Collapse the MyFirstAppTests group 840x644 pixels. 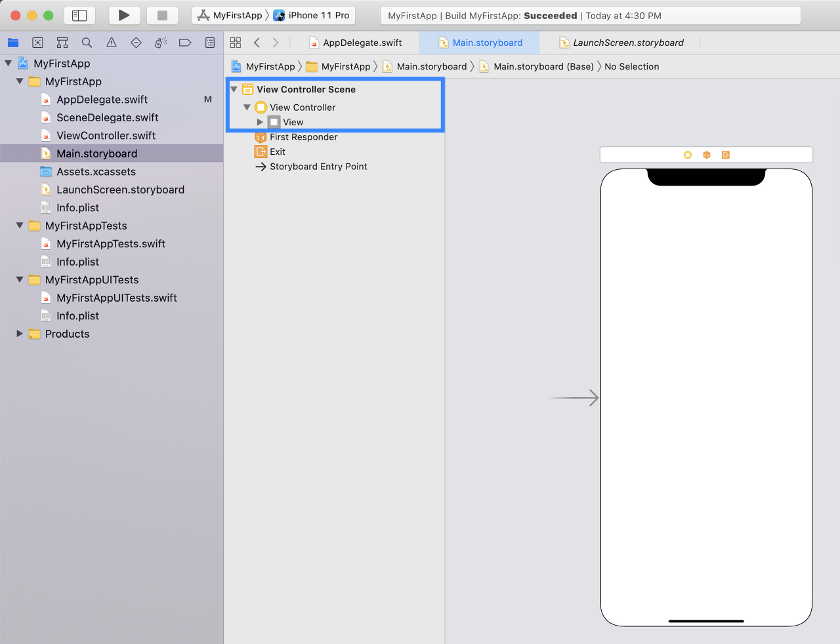20,226
